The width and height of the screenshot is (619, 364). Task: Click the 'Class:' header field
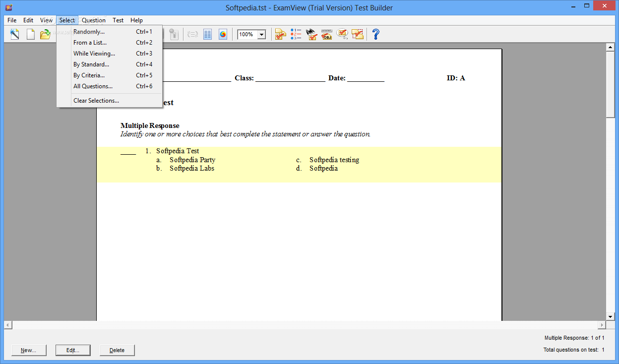[x=280, y=78]
